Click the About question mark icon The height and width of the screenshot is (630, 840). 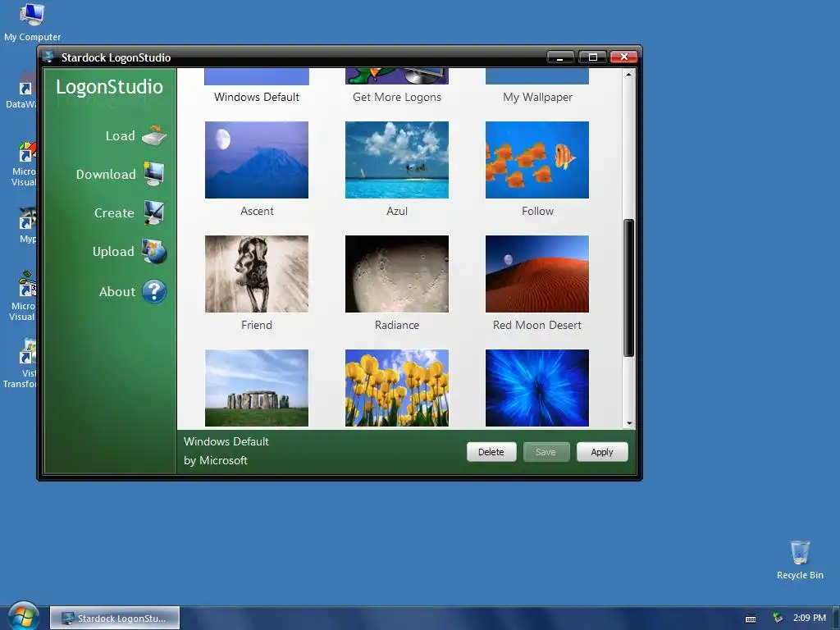(154, 291)
